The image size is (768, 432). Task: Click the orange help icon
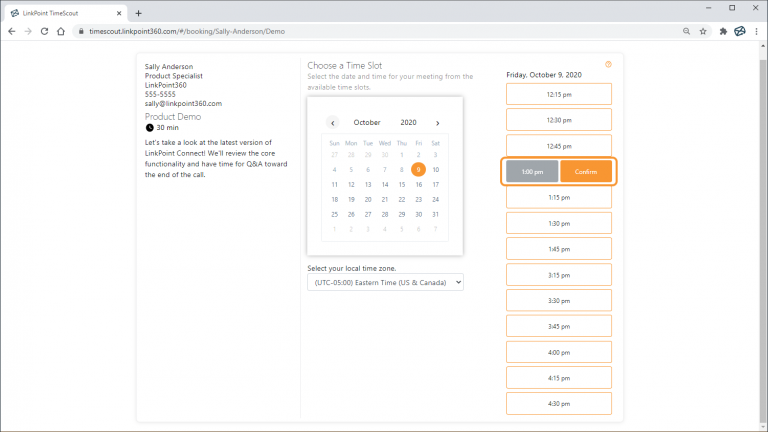608,64
